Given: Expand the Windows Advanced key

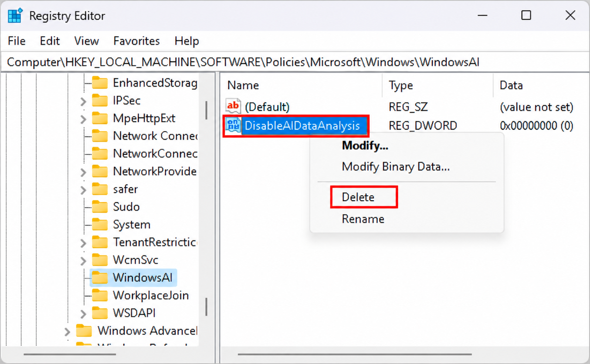Looking at the screenshot, I should click(x=67, y=331).
